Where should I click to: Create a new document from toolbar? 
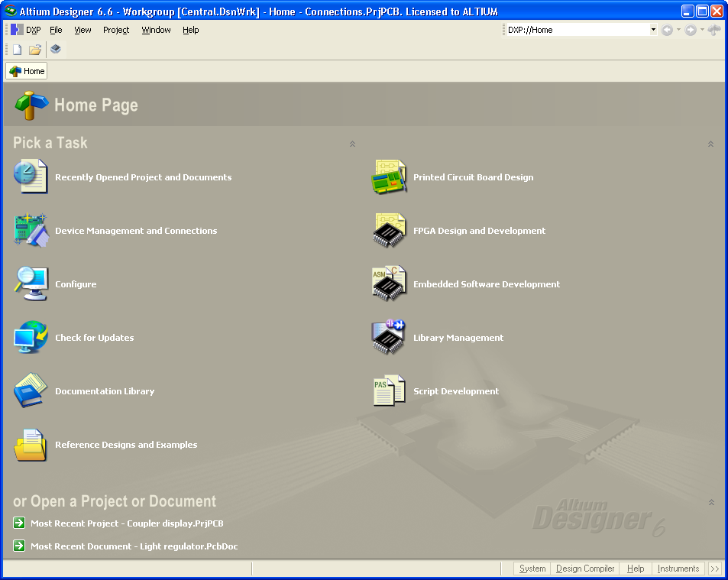point(17,50)
